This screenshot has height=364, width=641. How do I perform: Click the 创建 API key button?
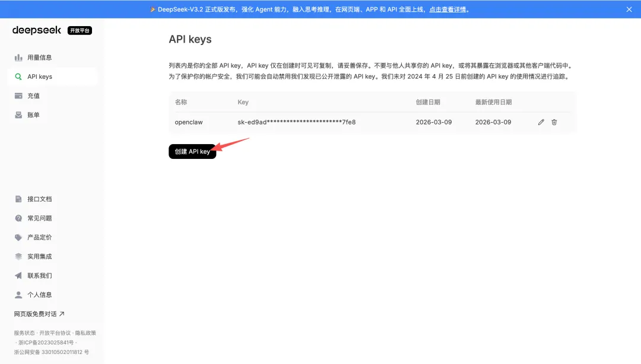point(192,152)
